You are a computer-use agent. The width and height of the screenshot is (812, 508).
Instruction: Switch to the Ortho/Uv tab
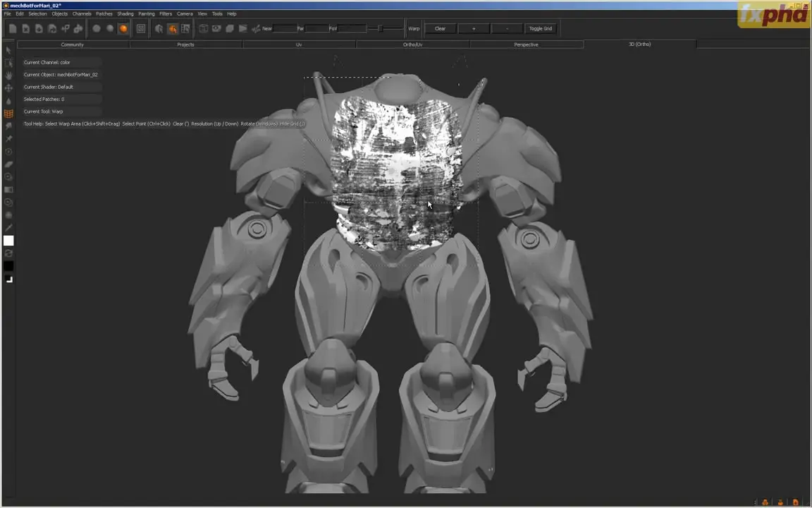point(412,44)
